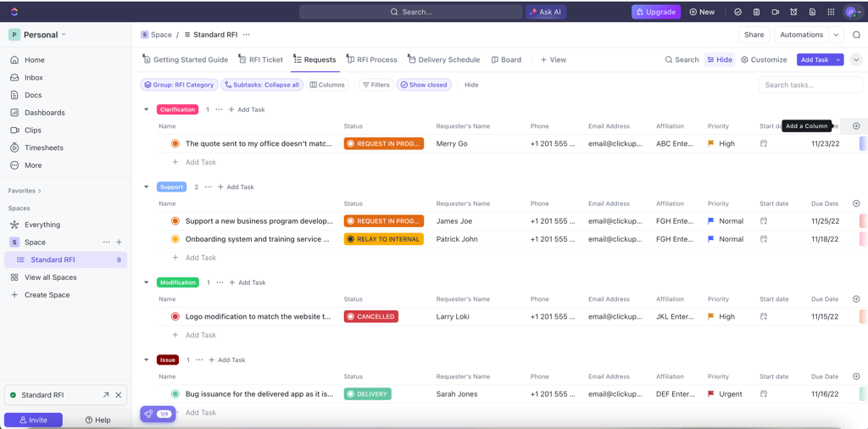Click the alarm reminder icon in top bar
The width and height of the screenshot is (868, 429).
tap(793, 12)
